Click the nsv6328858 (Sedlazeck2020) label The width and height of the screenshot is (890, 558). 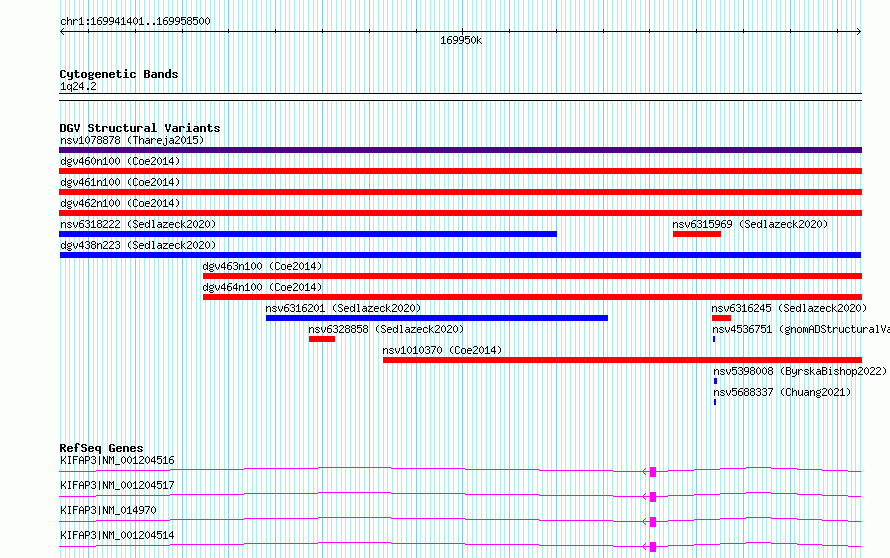point(386,329)
